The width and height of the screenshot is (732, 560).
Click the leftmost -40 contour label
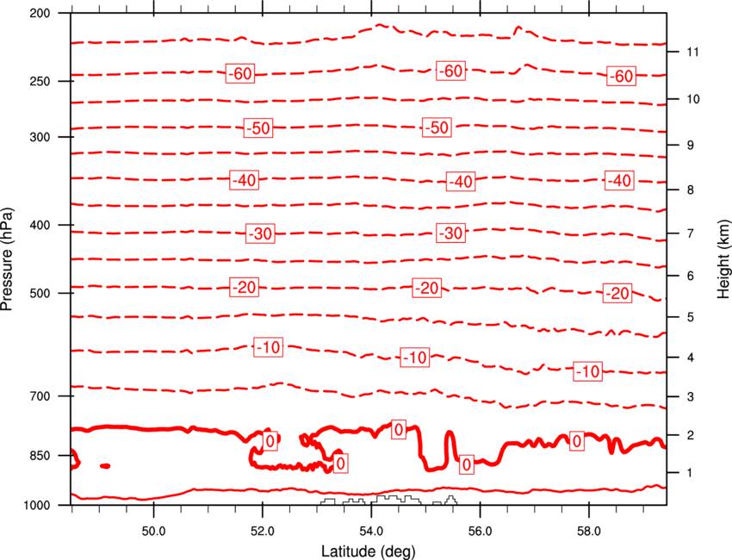[245, 180]
